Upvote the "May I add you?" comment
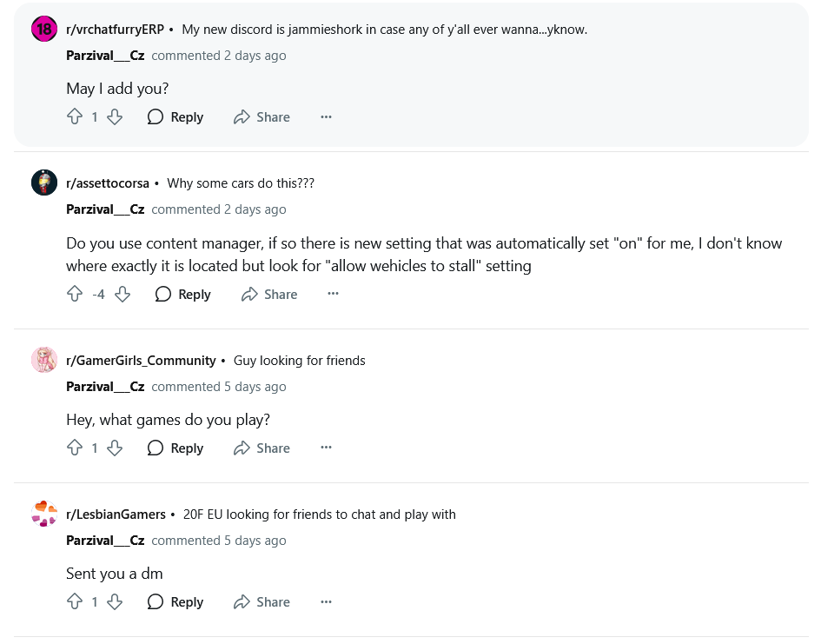821x644 pixels. [75, 117]
